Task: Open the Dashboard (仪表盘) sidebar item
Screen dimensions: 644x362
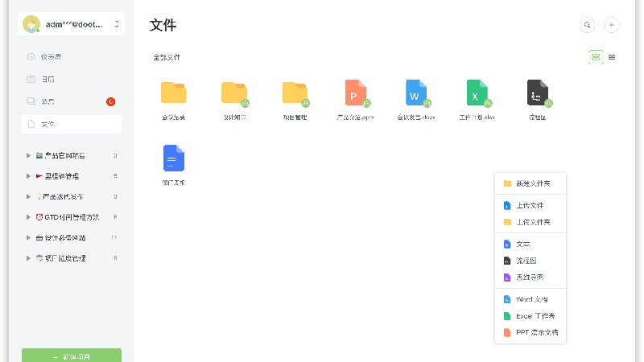Action: point(72,57)
